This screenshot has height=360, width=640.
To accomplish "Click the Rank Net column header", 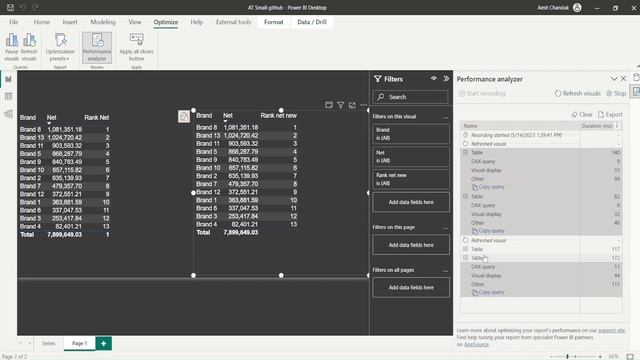I will pyautogui.click(x=97, y=118).
